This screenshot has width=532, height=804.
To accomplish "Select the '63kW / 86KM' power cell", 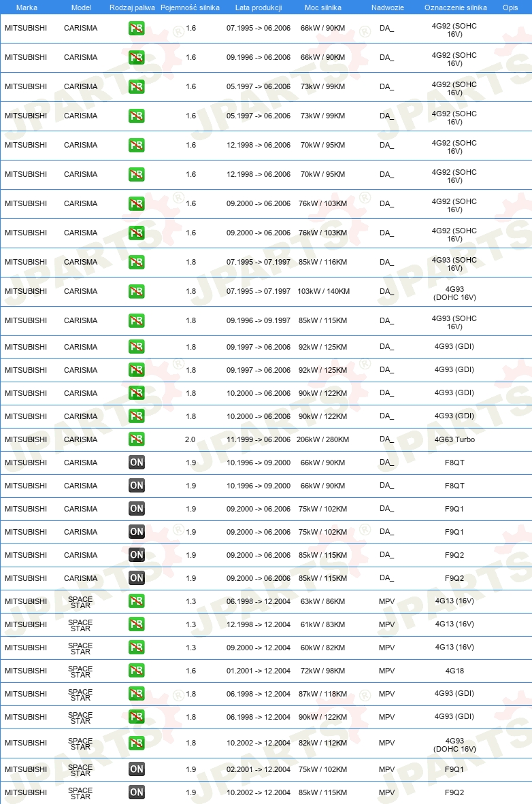I will [x=322, y=601].
